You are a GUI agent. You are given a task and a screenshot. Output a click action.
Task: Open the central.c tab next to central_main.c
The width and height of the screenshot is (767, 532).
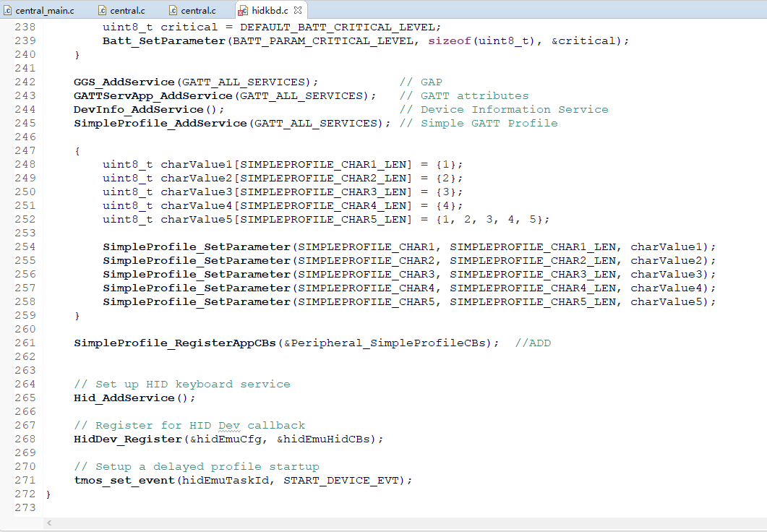point(127,11)
